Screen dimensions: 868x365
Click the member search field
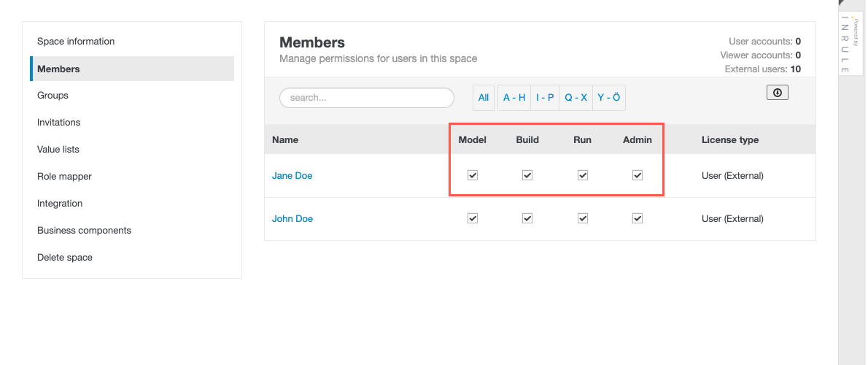[x=367, y=98]
